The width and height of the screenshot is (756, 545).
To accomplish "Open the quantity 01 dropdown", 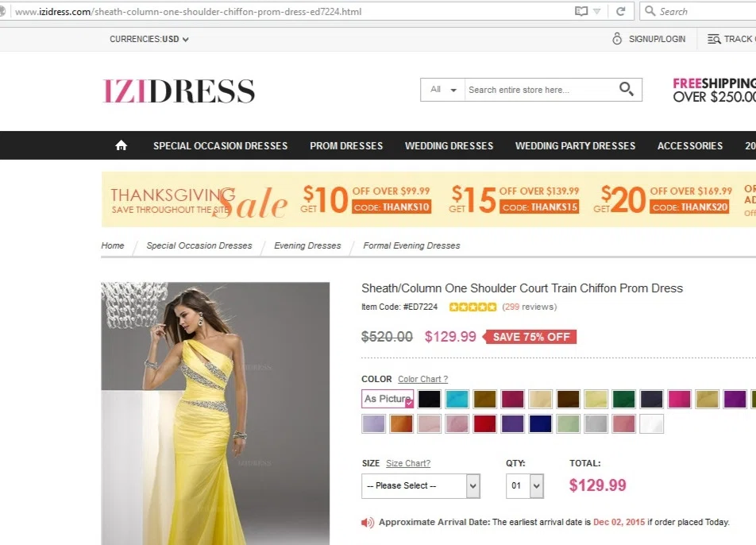I will [525, 485].
